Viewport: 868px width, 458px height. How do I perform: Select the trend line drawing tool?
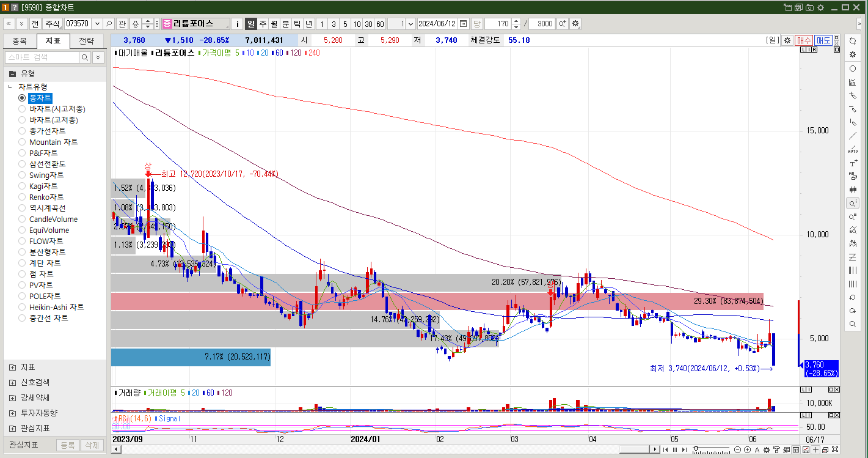click(853, 136)
